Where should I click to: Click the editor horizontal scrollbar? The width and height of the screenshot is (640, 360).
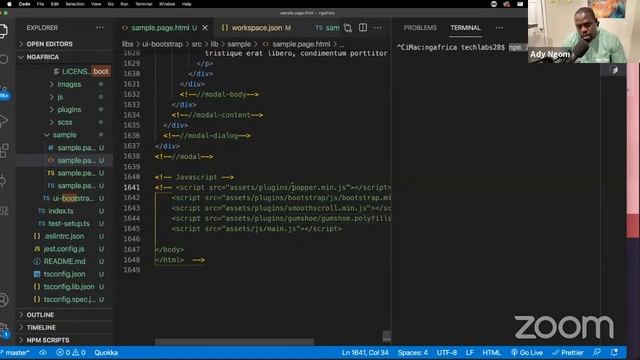(234, 342)
